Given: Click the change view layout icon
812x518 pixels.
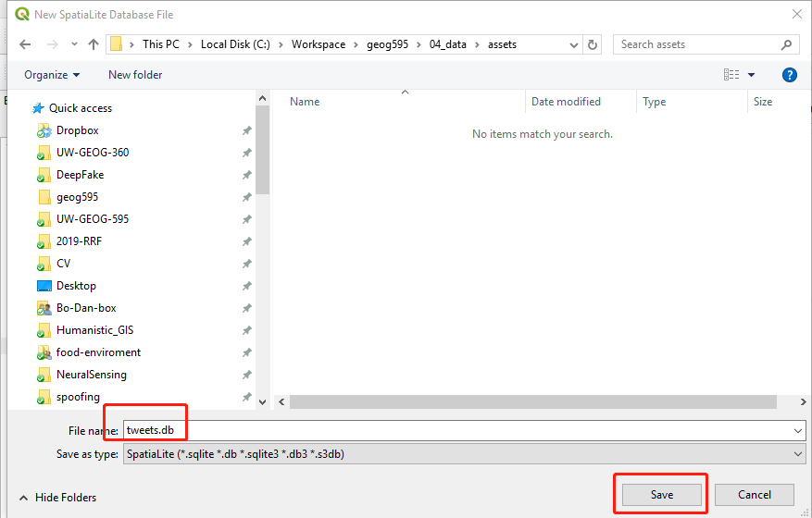Looking at the screenshot, I should pos(731,75).
